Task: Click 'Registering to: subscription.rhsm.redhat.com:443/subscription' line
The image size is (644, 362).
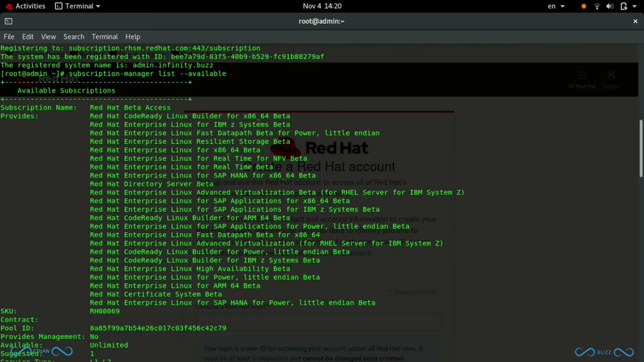Action: (x=130, y=48)
